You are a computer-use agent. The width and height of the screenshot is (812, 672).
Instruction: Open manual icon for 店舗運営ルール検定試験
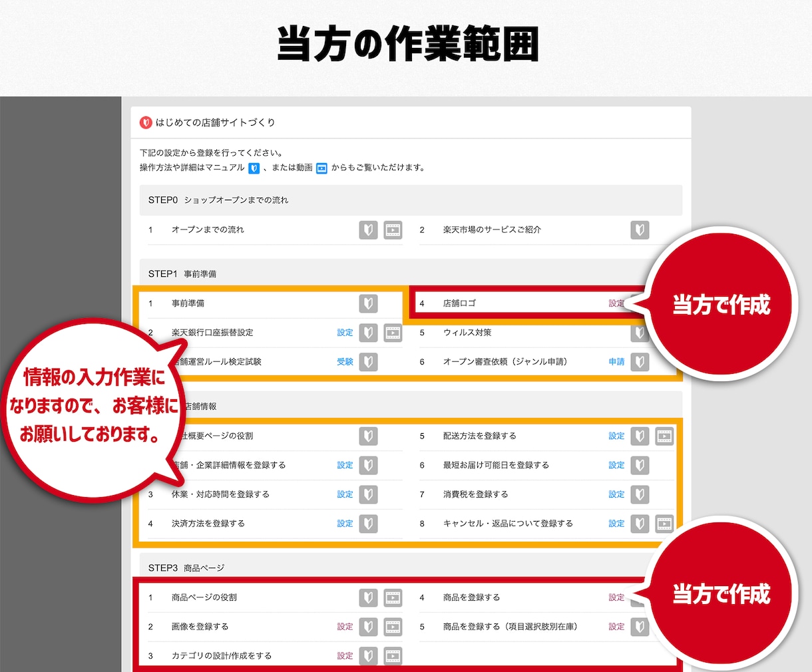368,362
